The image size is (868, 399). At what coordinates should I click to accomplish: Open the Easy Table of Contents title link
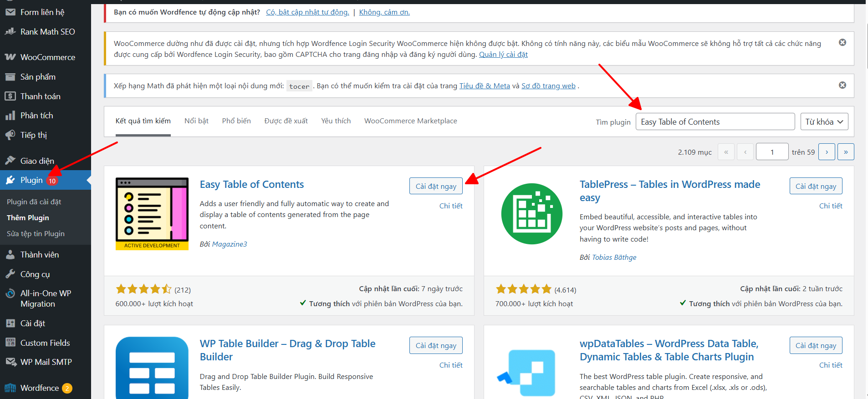coord(252,184)
